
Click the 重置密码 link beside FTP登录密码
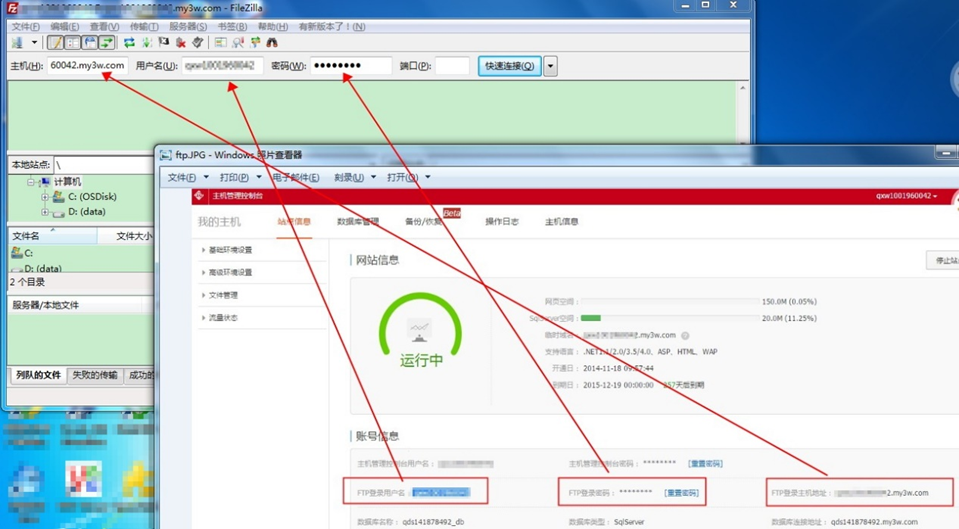pyautogui.click(x=681, y=493)
